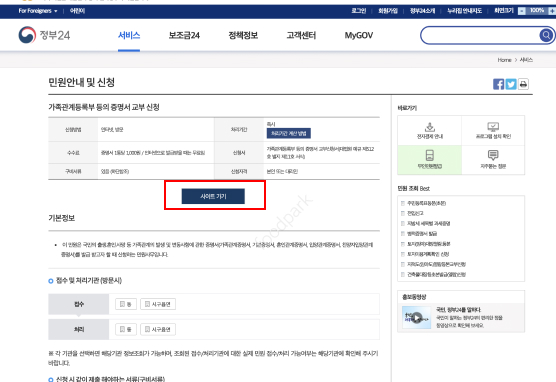Viewport: 556px width, 382px height.
Task: Click the 100% screen size value
Action: [x=537, y=11]
